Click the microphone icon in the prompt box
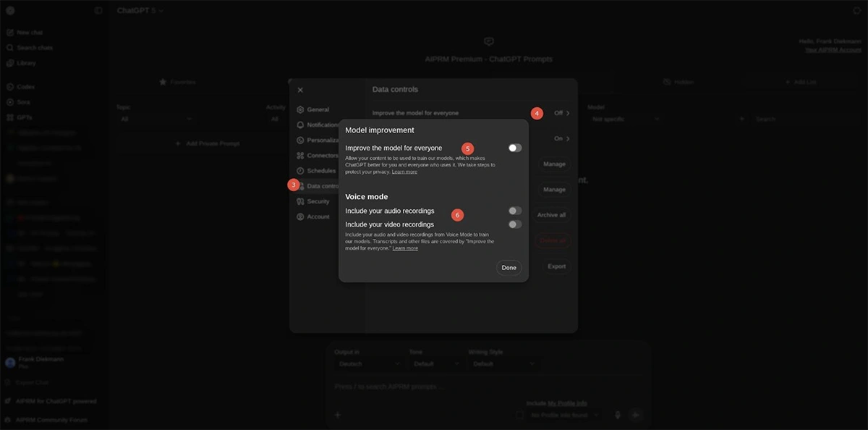The image size is (868, 430). [x=618, y=415]
